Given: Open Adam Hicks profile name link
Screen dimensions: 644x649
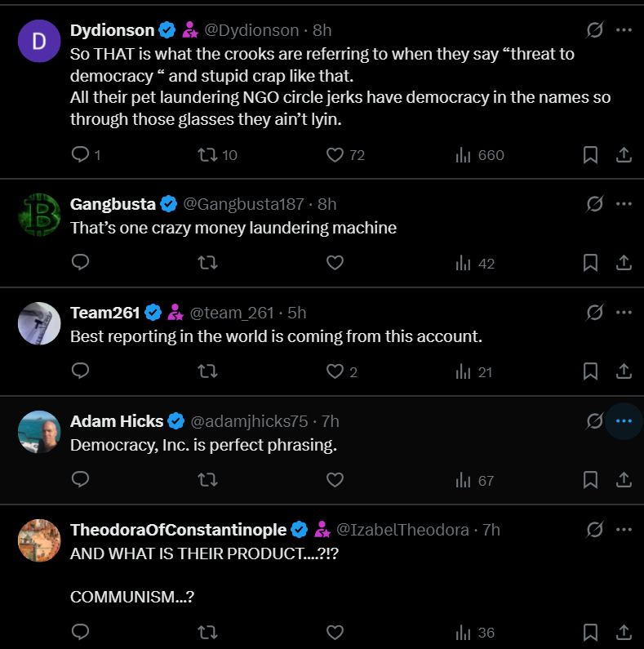Looking at the screenshot, I should (117, 421).
